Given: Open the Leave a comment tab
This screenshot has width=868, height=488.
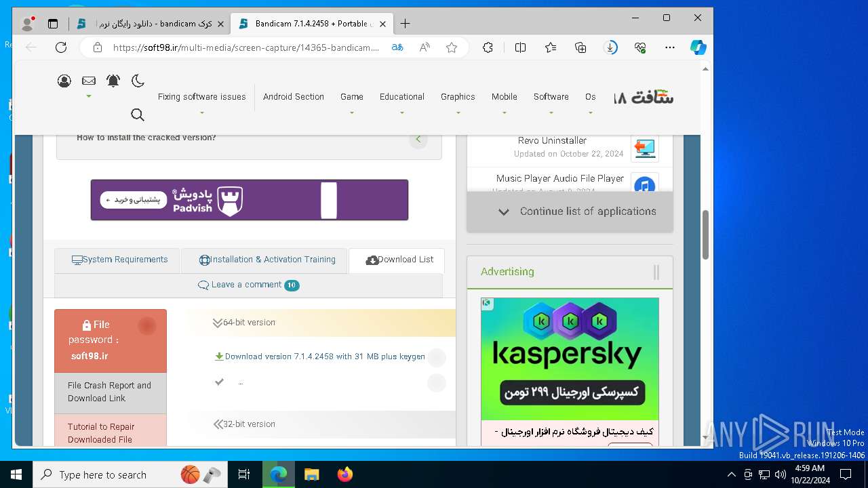Looking at the screenshot, I should [x=248, y=285].
